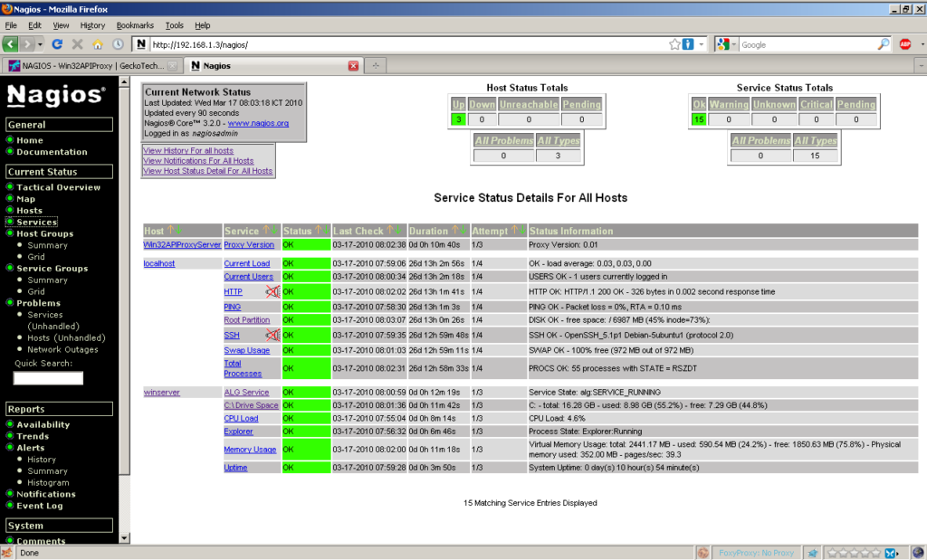Bookmark this page with the star icon

674,44
